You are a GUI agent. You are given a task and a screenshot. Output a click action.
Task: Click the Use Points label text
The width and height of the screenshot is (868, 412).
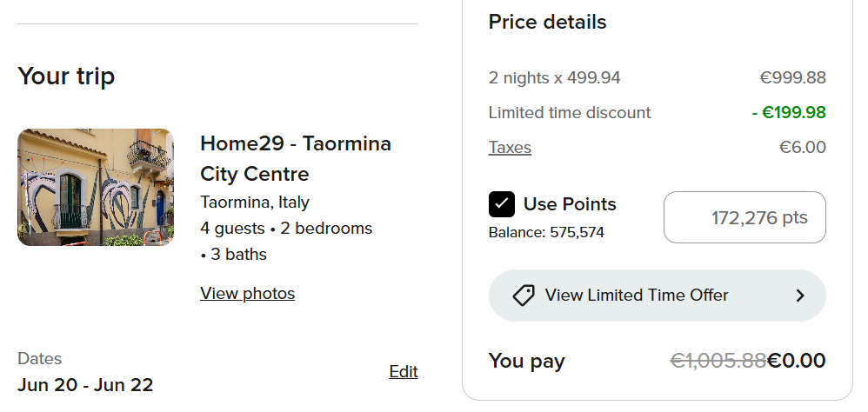(570, 204)
